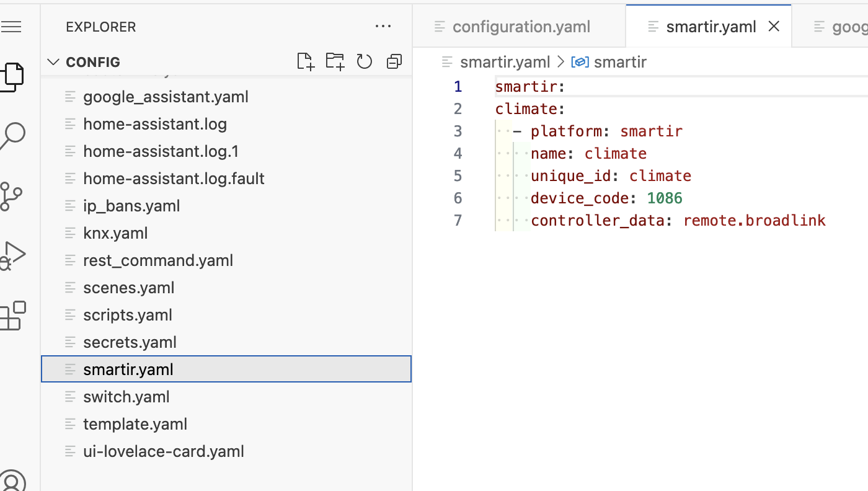Screen dimensions: 868x491
Task: Click the 'unique_id: climate' code line
Action: (611, 176)
